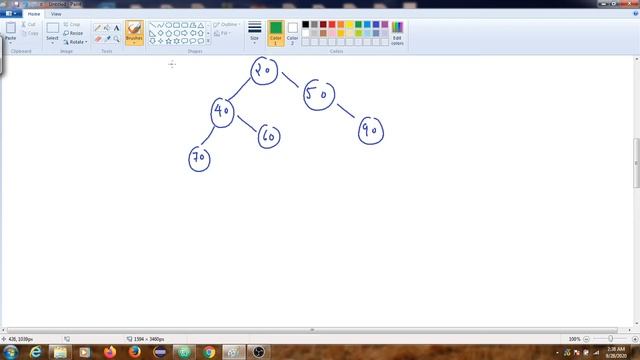The width and height of the screenshot is (640, 360).
Task: Expand the Paste dropdown arrow
Action: point(11,42)
